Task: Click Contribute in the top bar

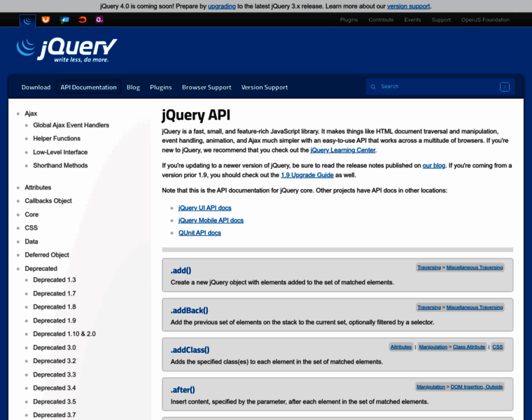Action: (381, 20)
